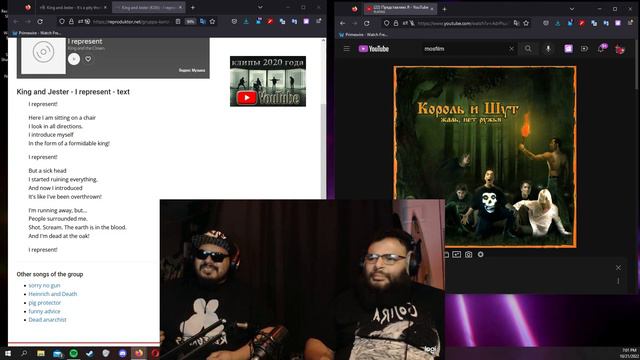640x360 pixels.
Task: Click the Король и Шут video player
Action: (485, 157)
